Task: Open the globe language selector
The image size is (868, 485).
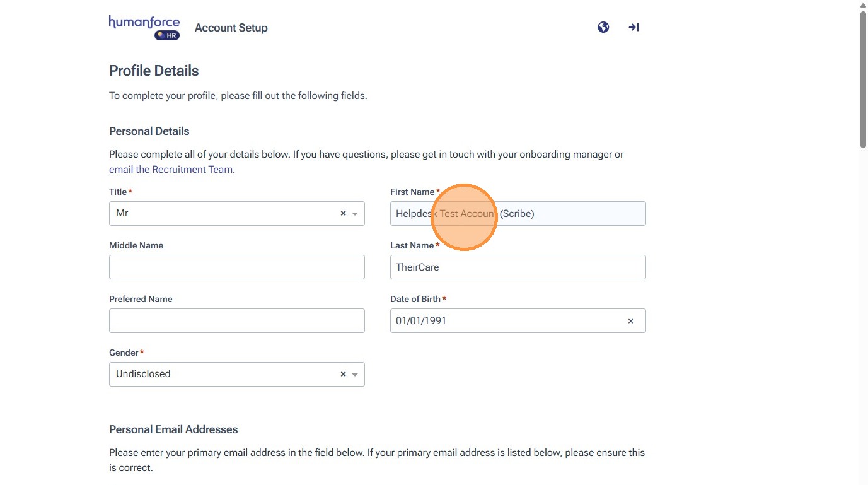Action: click(603, 27)
